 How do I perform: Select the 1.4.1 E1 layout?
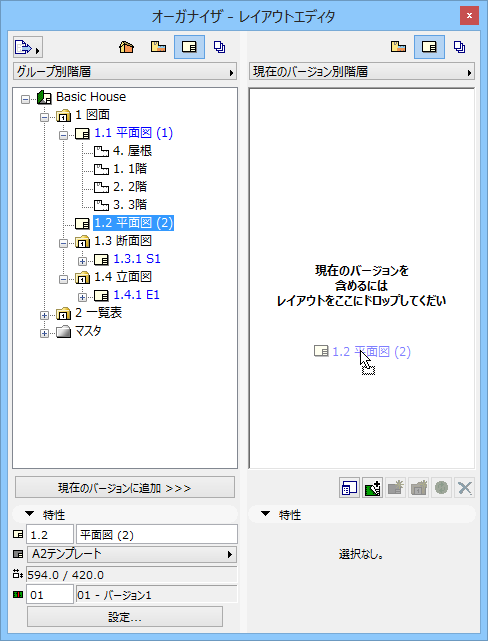[x=137, y=295]
